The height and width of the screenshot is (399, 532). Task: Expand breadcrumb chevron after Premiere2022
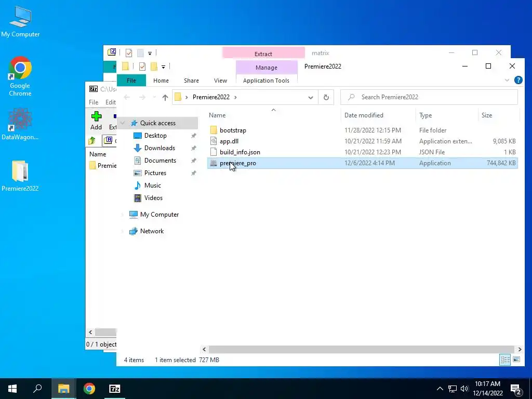pos(235,97)
